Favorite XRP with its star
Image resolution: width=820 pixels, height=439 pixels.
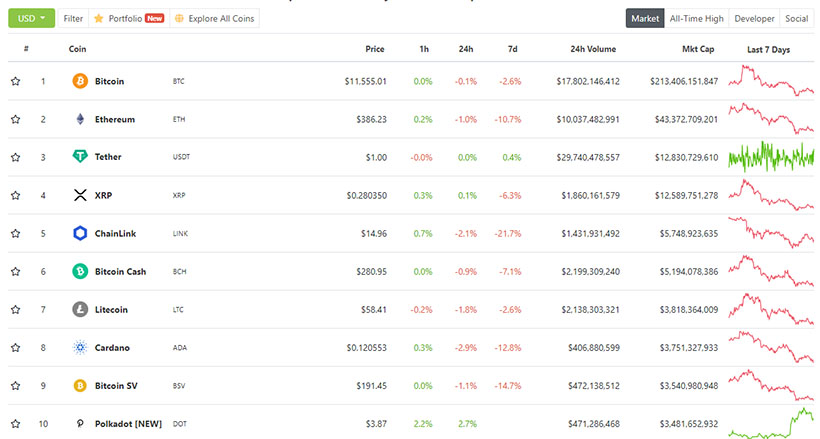point(16,195)
